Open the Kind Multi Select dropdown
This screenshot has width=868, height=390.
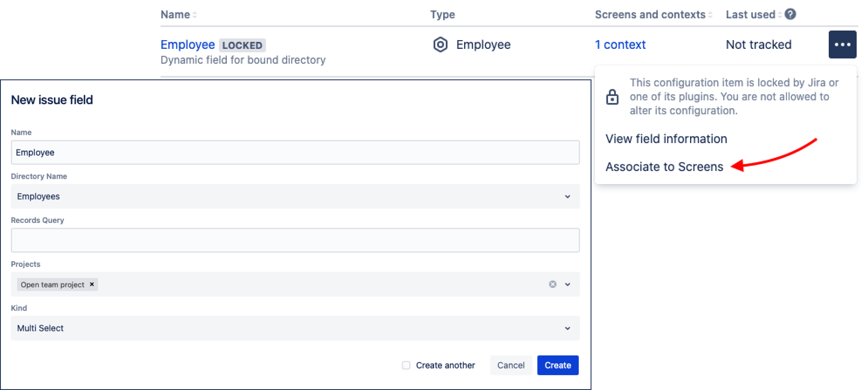pos(567,328)
